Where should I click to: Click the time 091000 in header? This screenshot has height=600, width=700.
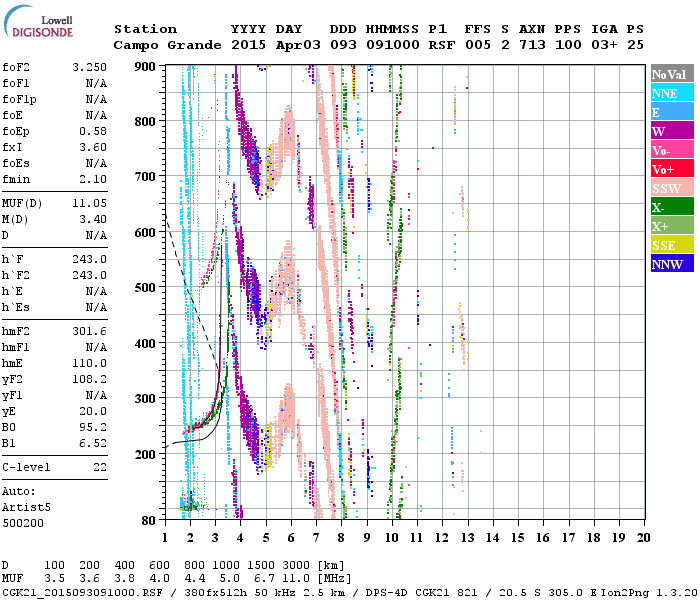393,45
